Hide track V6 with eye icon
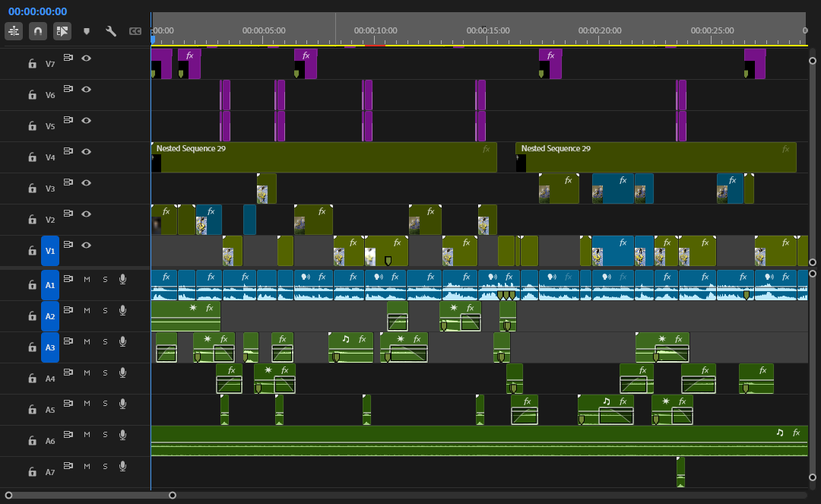The image size is (821, 504). coord(87,89)
